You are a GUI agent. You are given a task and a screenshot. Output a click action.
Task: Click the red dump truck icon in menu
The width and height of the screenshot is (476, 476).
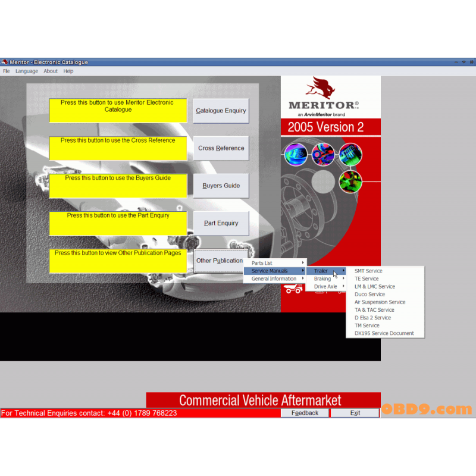pos(293,287)
